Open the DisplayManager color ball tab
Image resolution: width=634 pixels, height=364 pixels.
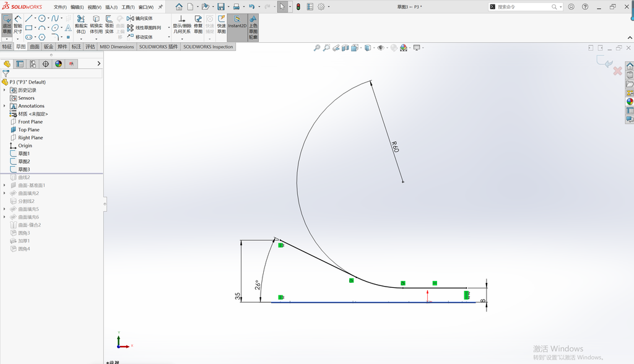[59, 64]
